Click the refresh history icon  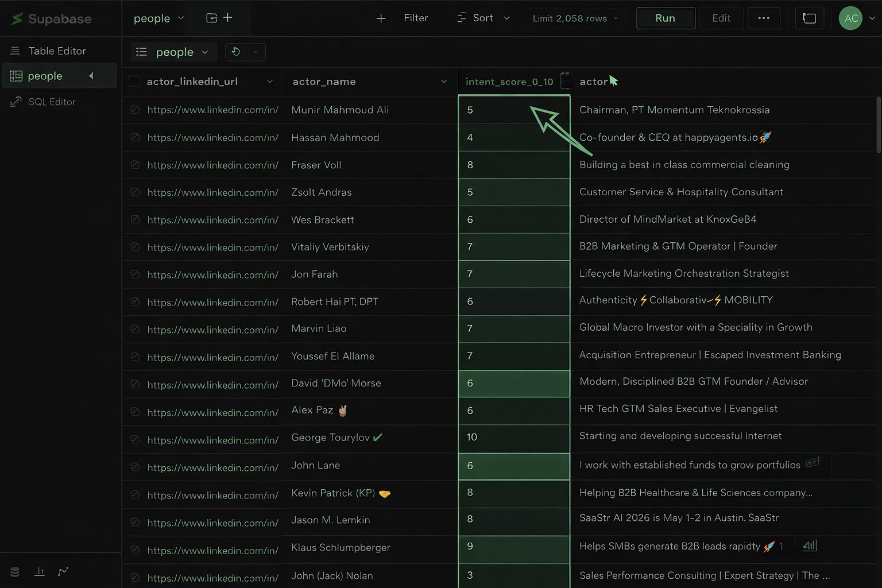(x=235, y=52)
